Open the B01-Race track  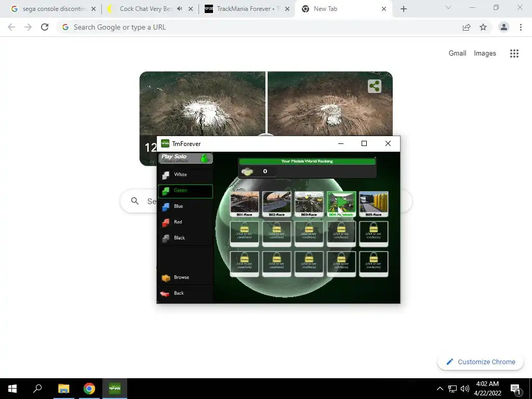[244, 204]
